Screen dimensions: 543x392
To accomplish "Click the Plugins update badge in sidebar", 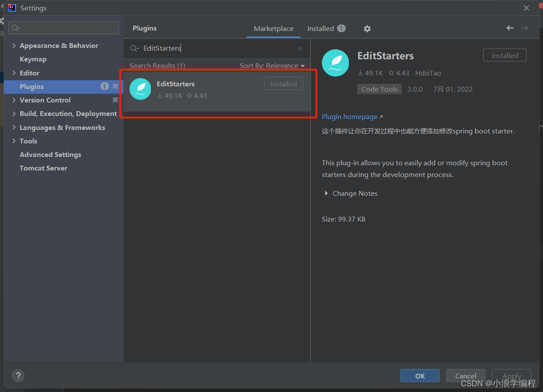I will click(105, 86).
